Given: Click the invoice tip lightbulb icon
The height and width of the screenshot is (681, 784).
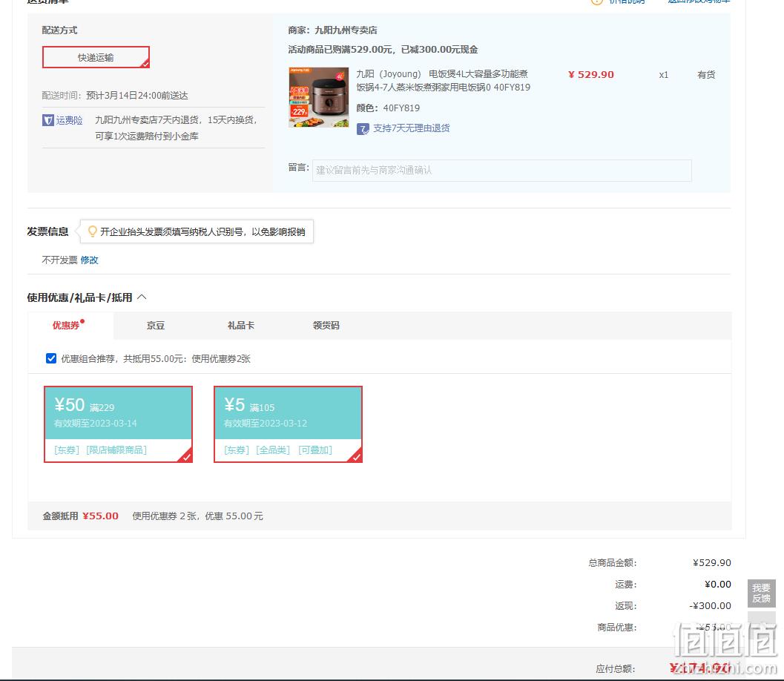Looking at the screenshot, I should (92, 231).
